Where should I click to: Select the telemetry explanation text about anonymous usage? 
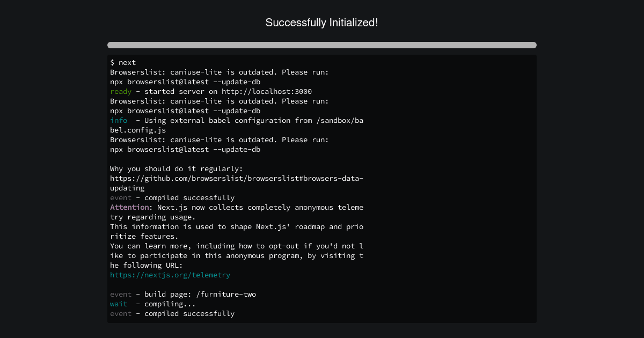236,226
